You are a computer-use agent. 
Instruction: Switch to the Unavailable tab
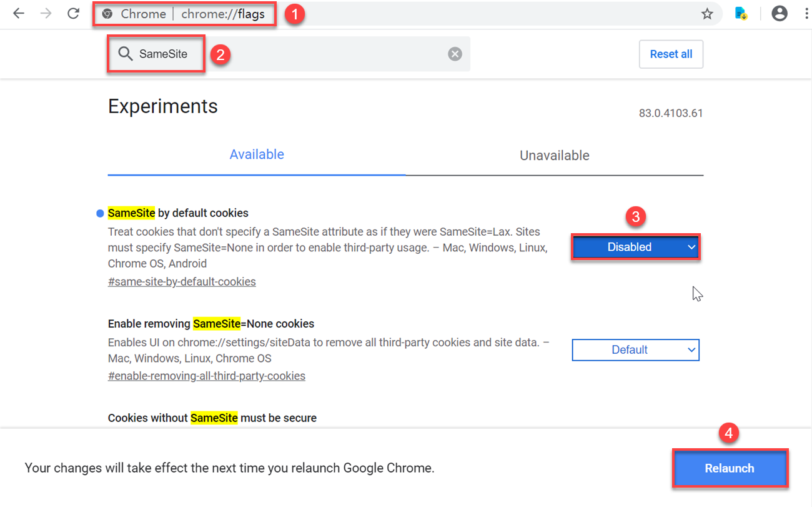(x=554, y=155)
